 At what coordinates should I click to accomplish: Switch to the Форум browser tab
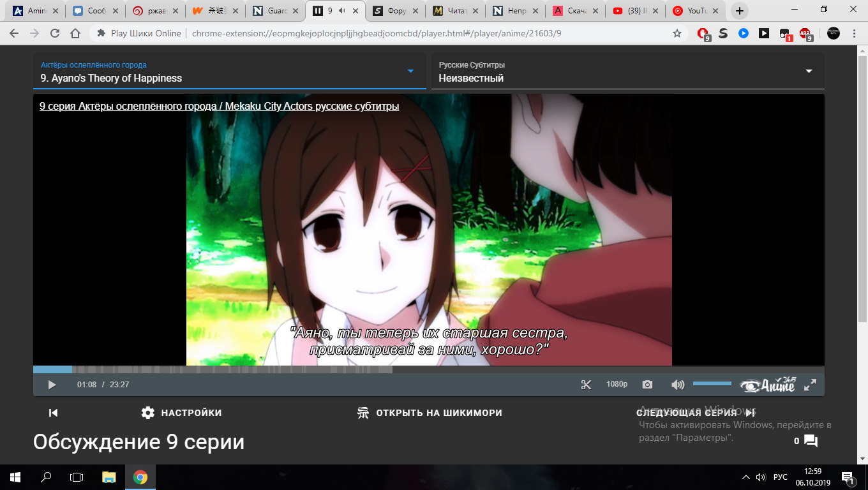click(x=394, y=11)
